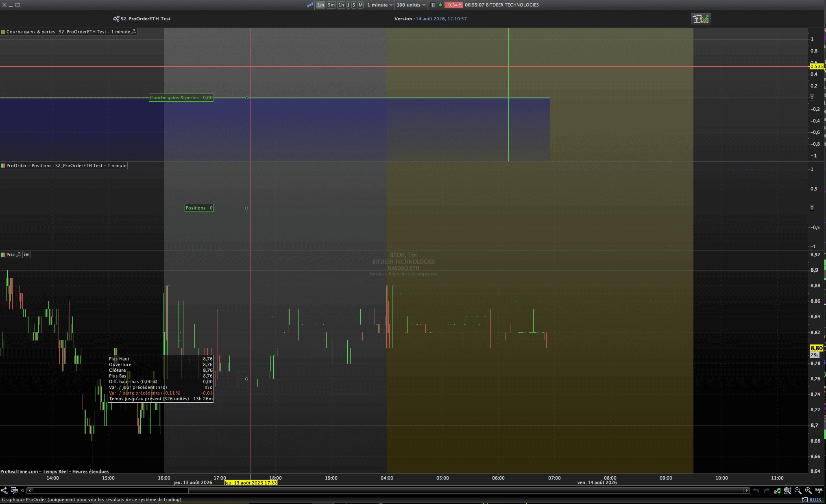Select the M monthly timeframe
The width and height of the screenshot is (826, 504).
[x=360, y=5]
